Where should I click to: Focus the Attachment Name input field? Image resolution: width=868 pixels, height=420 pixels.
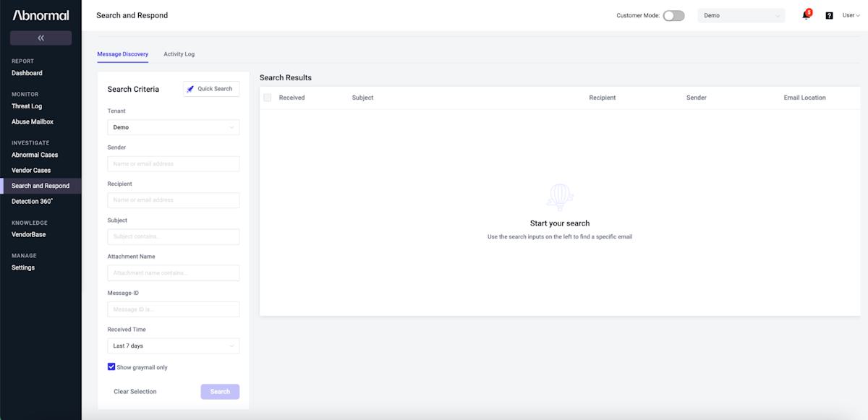[174, 273]
